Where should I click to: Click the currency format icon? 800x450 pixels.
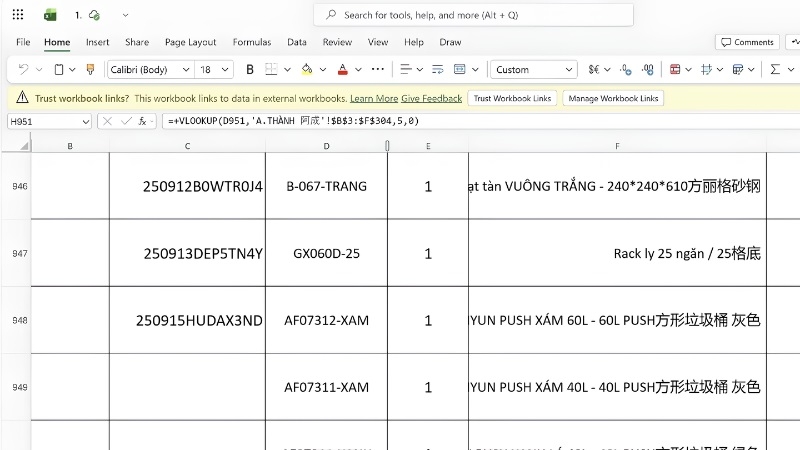click(593, 69)
